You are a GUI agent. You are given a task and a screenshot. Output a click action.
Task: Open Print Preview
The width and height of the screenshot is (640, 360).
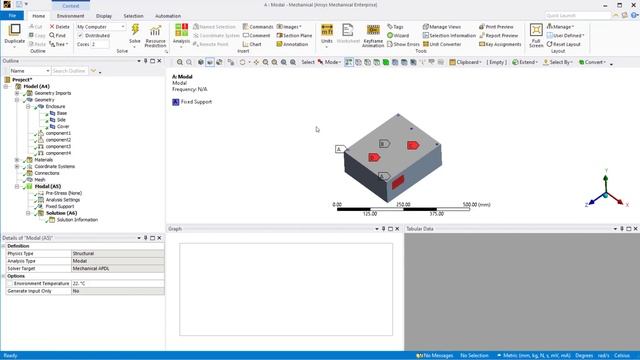tap(496, 27)
